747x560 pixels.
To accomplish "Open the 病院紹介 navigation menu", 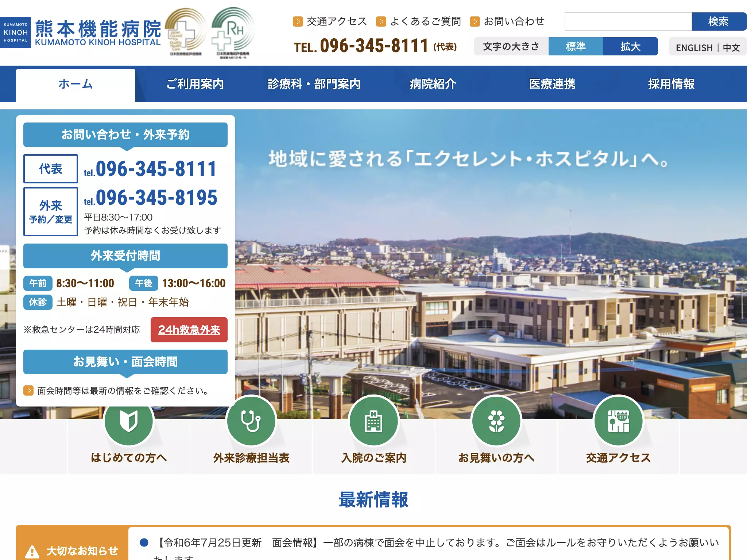I will (433, 84).
